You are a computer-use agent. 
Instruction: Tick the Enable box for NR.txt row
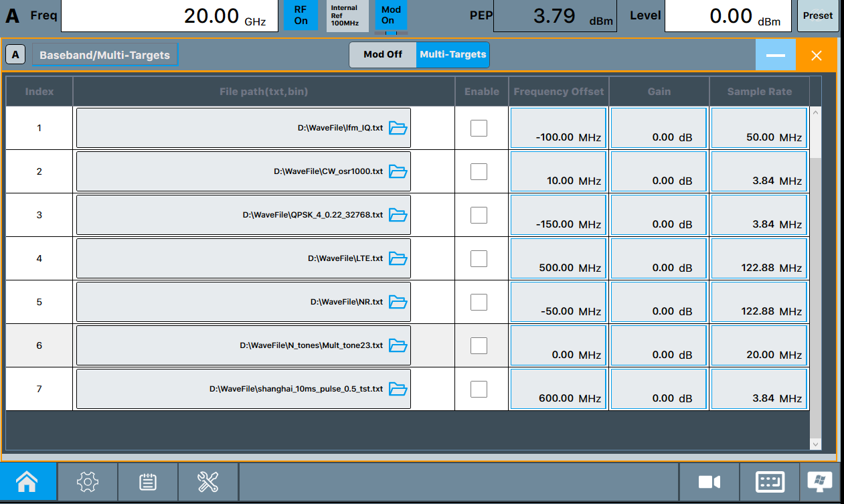pos(479,302)
